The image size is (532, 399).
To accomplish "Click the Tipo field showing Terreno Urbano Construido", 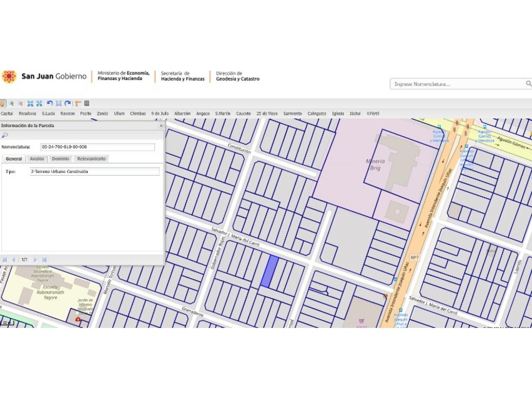I will point(95,171).
